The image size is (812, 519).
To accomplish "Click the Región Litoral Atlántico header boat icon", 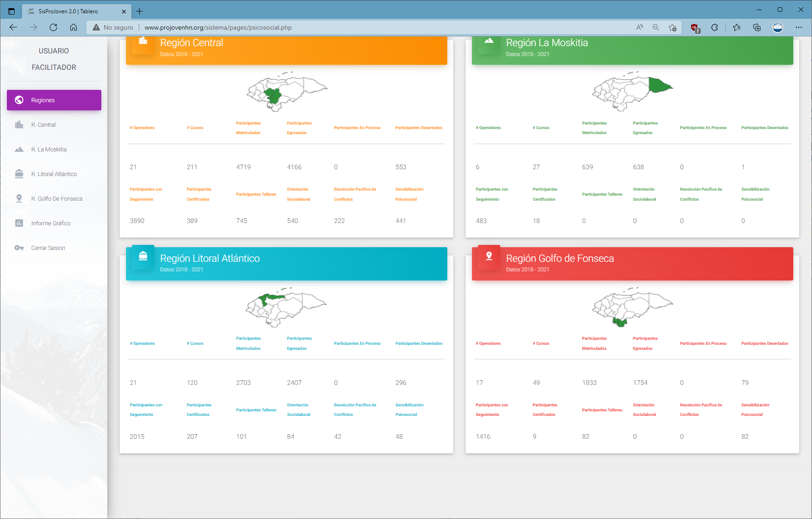I will pos(143,256).
